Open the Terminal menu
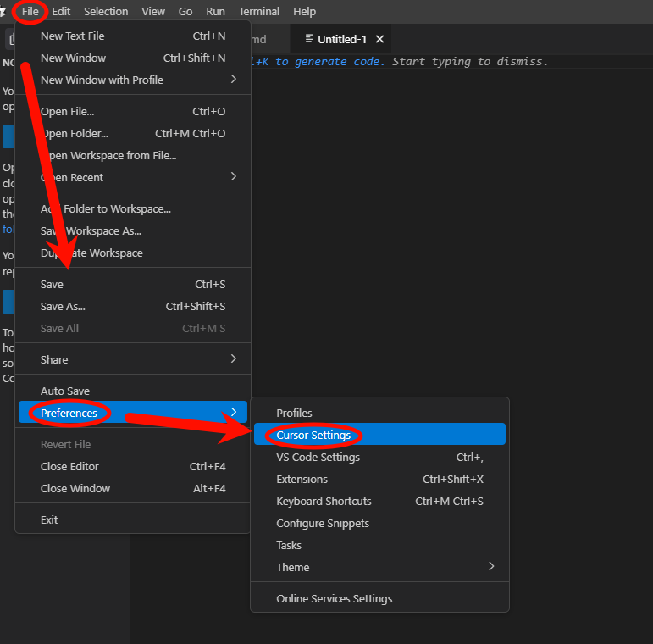The image size is (653, 644). click(x=258, y=12)
